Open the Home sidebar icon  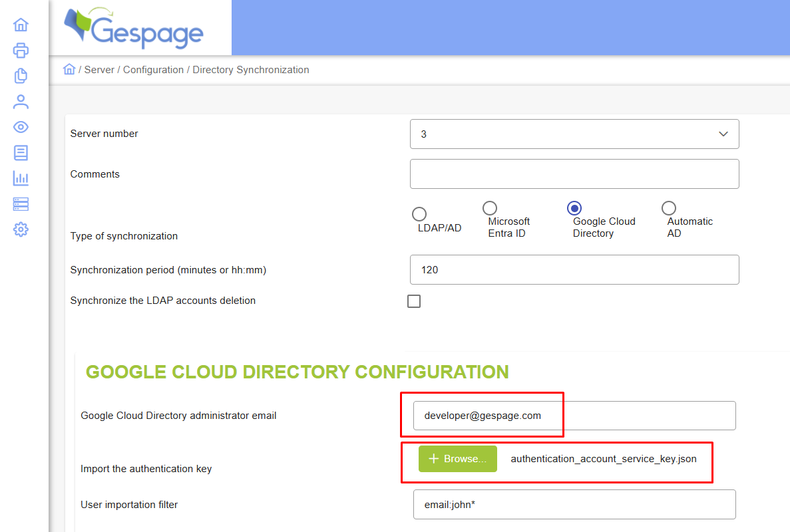[21, 25]
